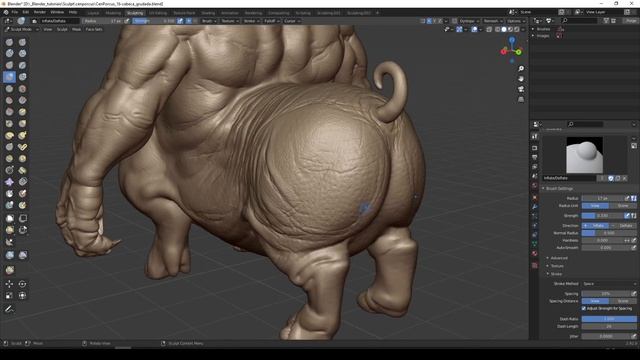640x360 pixels.
Task: Select the Blob brush tool
Action: (x=22, y=77)
